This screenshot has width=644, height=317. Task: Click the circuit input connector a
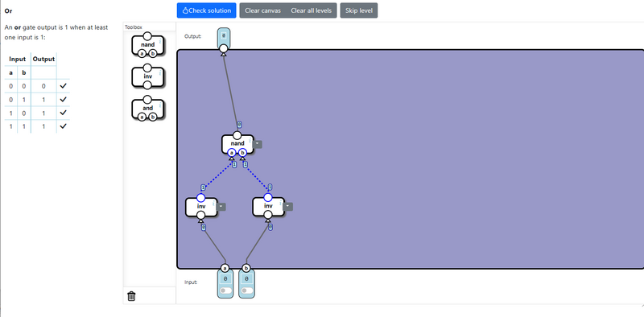[225, 268]
